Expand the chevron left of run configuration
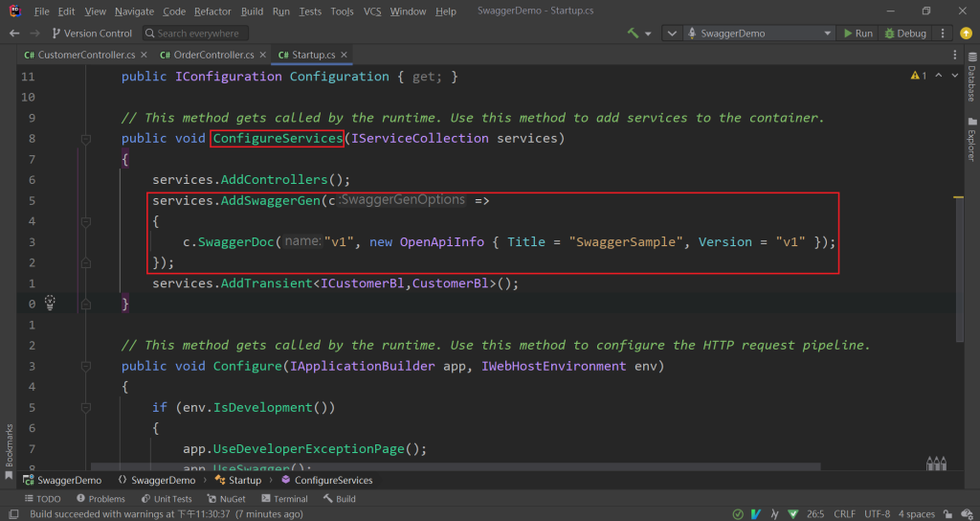980x521 pixels. point(672,34)
